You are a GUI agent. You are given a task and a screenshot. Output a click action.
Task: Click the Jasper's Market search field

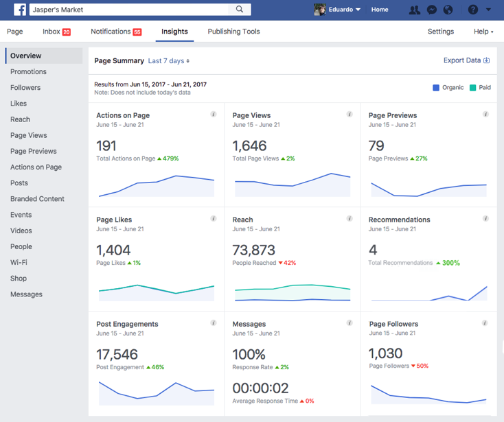(129, 10)
